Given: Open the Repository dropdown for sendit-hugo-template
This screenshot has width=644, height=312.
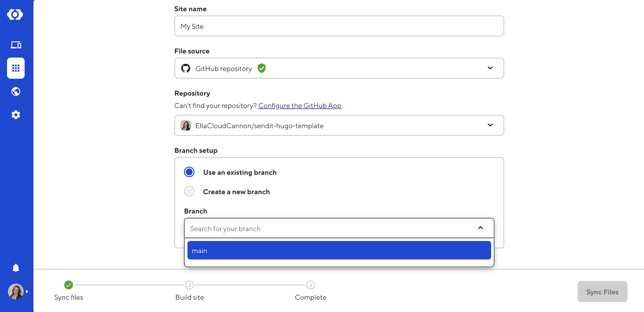Looking at the screenshot, I should pyautogui.click(x=339, y=126).
